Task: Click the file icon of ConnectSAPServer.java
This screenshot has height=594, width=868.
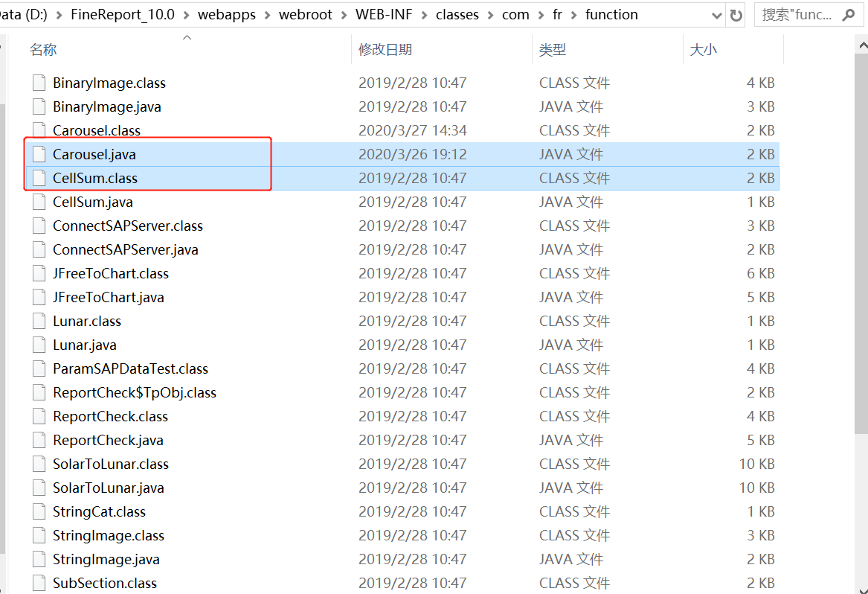Action: click(x=39, y=249)
